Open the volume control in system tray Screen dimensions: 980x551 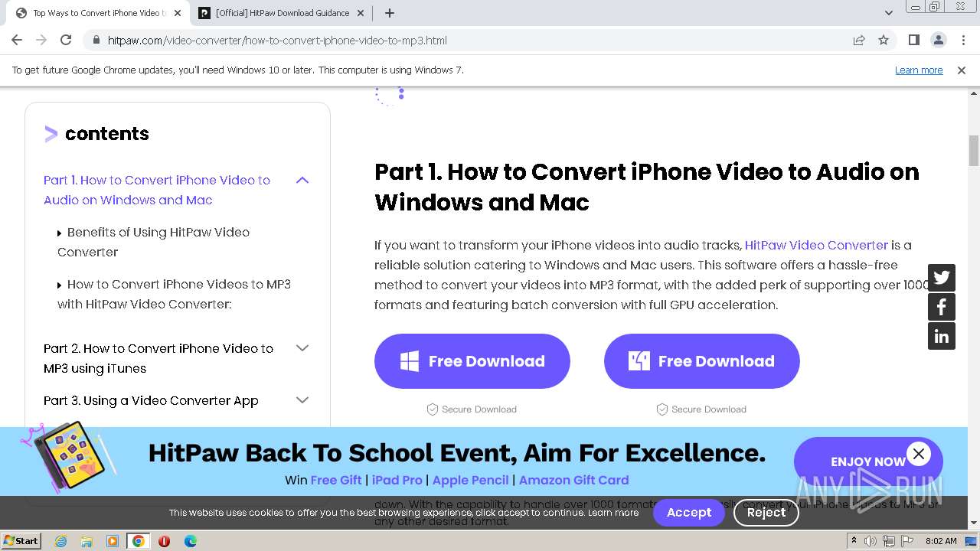pyautogui.click(x=871, y=541)
